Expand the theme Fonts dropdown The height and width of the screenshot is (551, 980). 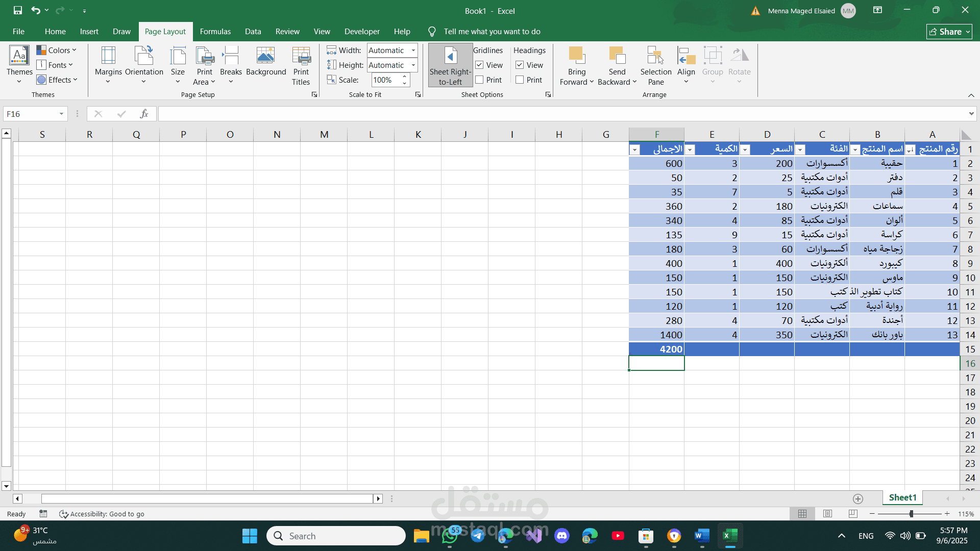coord(55,65)
